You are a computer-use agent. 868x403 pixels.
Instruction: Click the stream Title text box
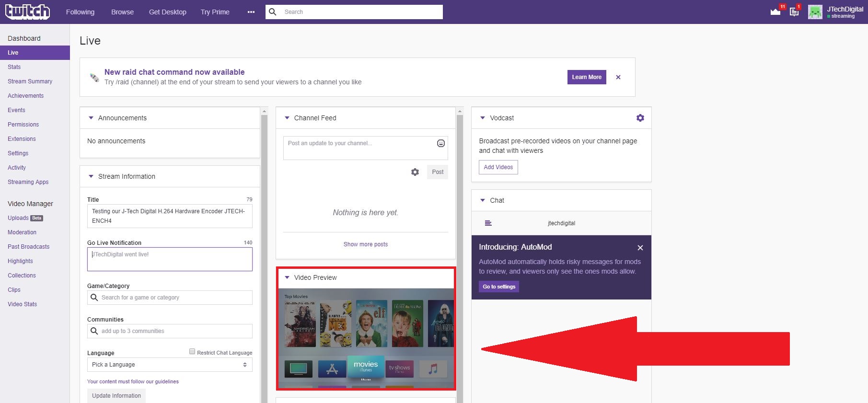pyautogui.click(x=170, y=216)
